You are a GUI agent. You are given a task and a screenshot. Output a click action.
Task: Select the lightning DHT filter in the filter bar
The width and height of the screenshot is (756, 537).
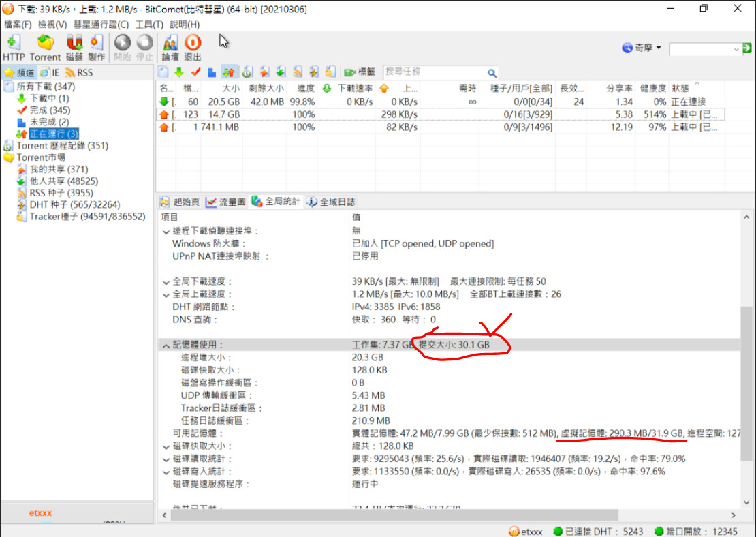314,72
